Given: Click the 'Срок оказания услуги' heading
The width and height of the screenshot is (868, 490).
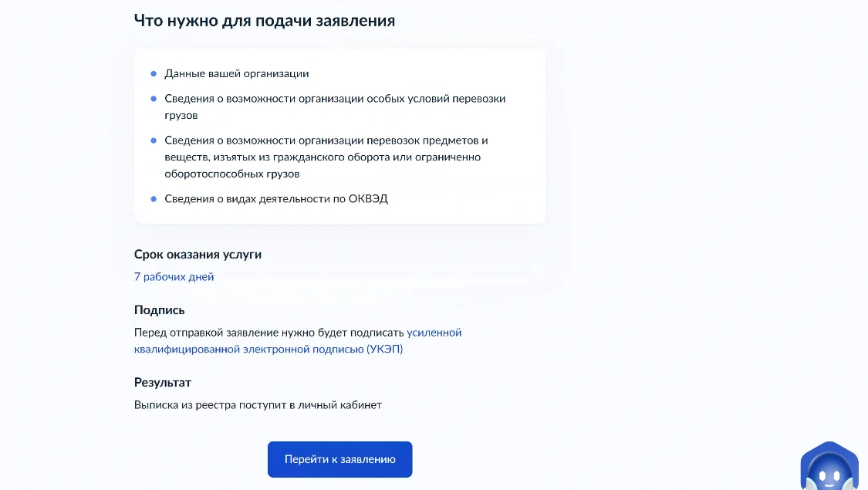Looking at the screenshot, I should click(x=198, y=254).
